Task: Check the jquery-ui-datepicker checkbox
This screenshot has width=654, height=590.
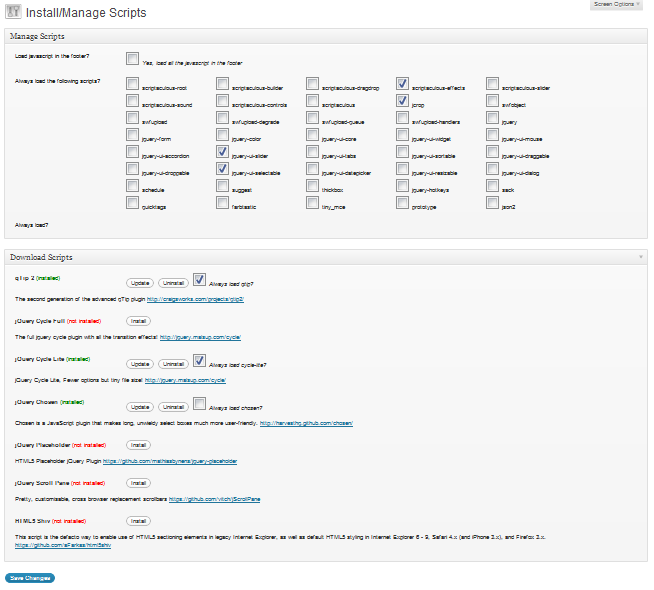Action: pyautogui.click(x=312, y=168)
